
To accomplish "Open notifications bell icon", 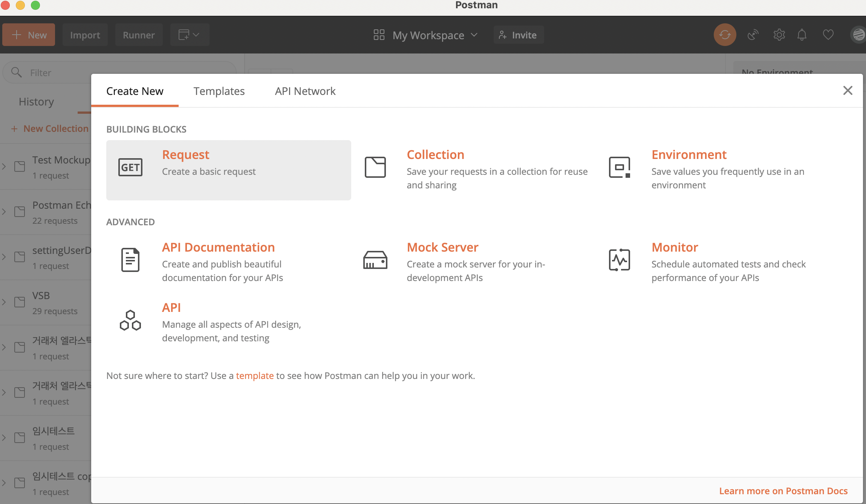I will click(802, 35).
